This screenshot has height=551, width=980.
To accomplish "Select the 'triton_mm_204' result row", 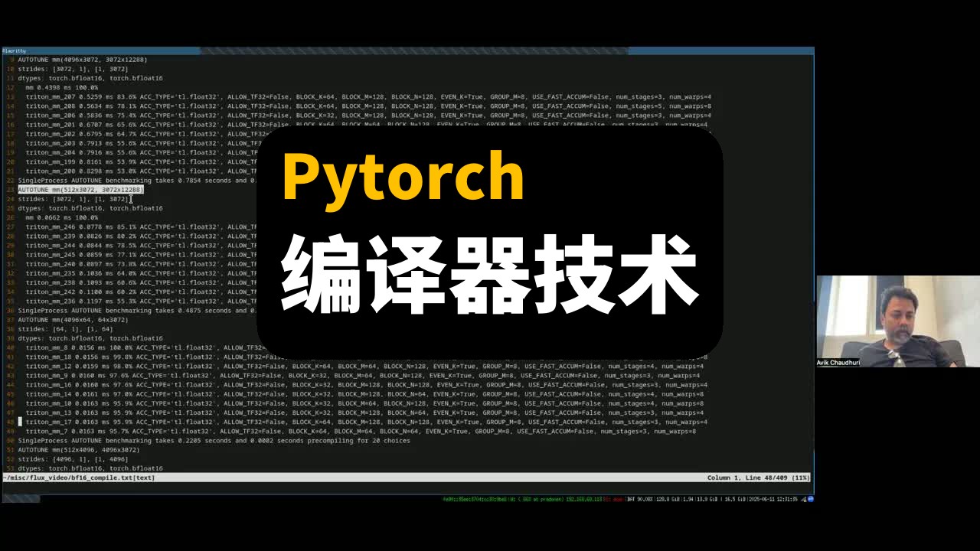I will coord(142,152).
